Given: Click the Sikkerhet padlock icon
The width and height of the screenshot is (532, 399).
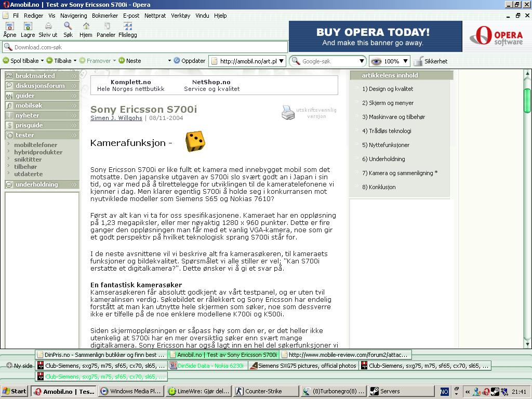Looking at the screenshot, I should (418, 61).
